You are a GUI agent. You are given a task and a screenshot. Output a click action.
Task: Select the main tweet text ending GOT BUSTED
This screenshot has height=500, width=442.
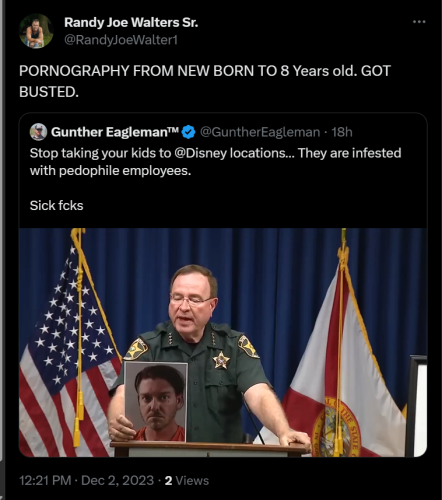205,81
